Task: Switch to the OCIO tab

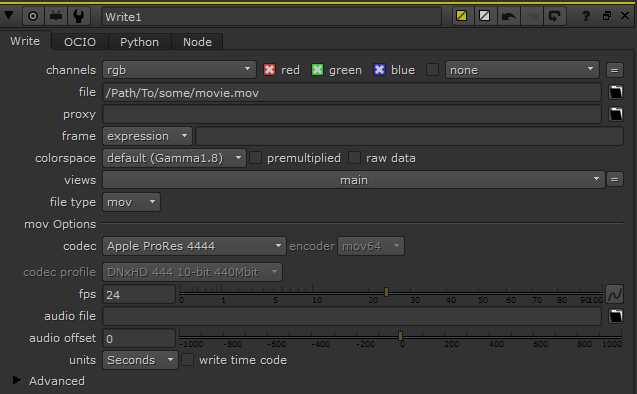Action: click(80, 42)
